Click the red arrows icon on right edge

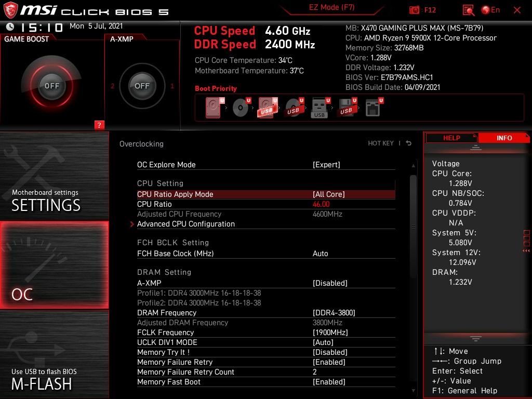coord(526,251)
